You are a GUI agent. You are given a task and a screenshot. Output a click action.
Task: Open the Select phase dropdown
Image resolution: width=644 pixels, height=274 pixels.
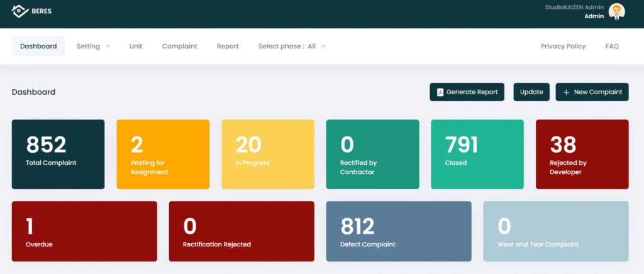292,47
